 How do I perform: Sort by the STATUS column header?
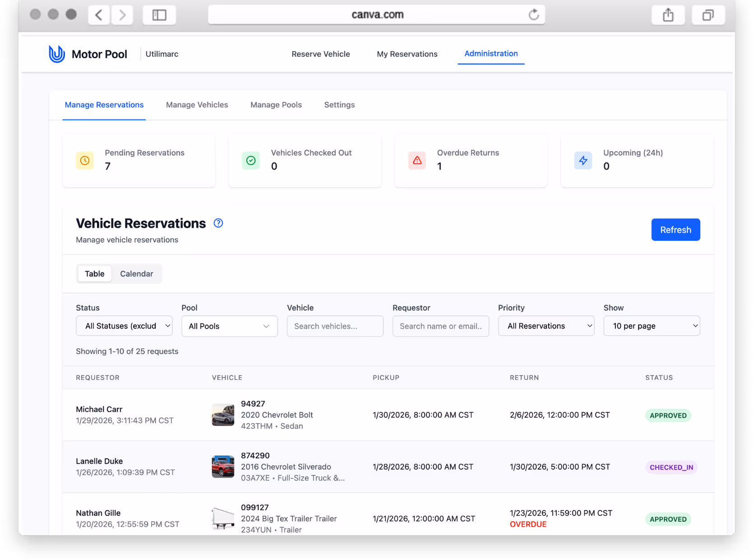(659, 378)
